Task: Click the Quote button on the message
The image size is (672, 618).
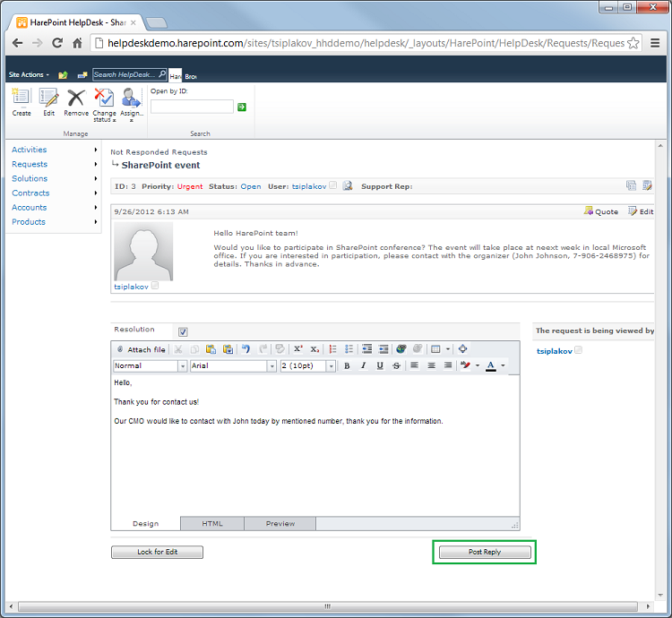Action: tap(601, 211)
